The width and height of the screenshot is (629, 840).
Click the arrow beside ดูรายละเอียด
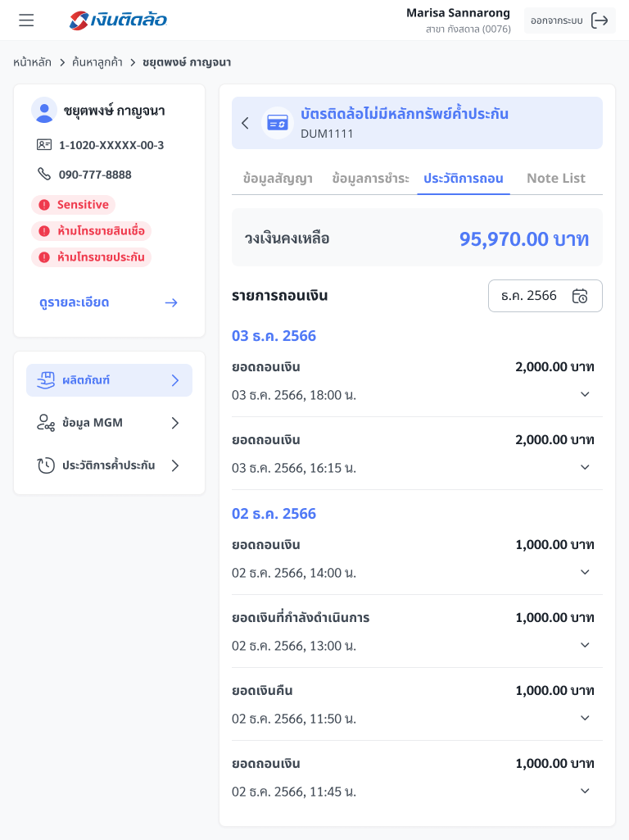(x=171, y=302)
